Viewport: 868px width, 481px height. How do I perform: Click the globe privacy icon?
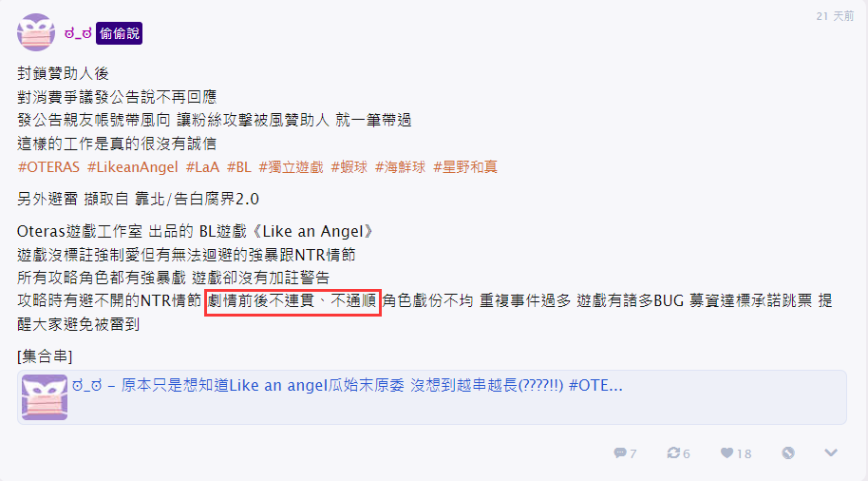[788, 453]
